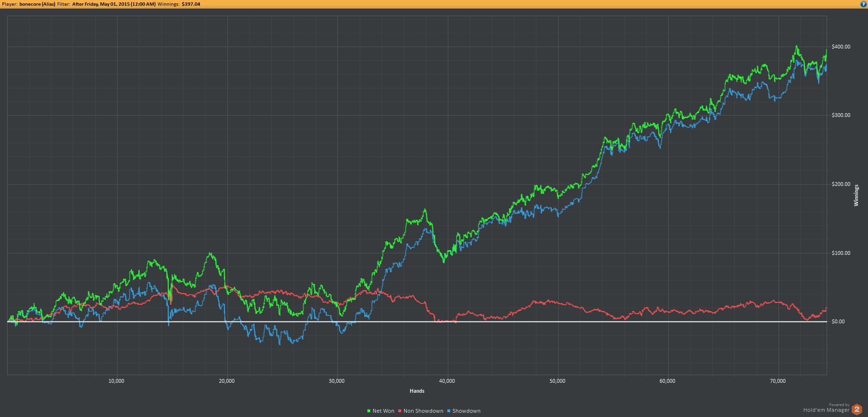Screen dimensions: 868x417
Task: Click the Hold'em Manager 2 logo
Action: (857, 409)
